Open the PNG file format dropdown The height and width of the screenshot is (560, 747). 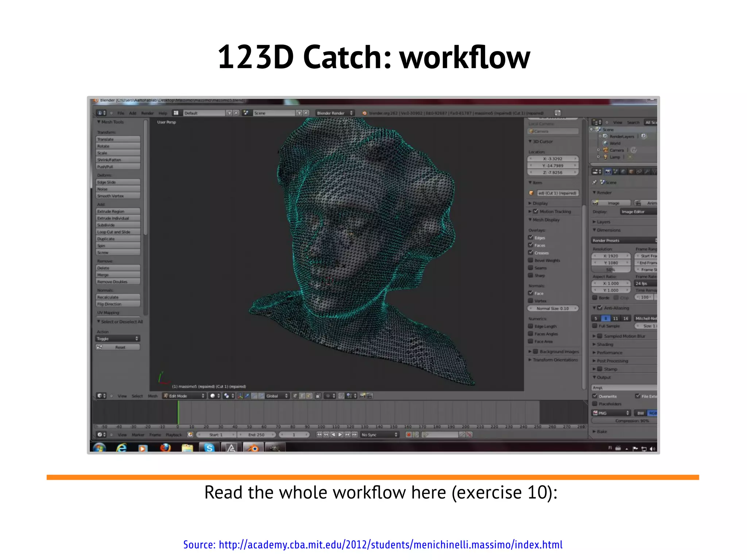coord(611,413)
